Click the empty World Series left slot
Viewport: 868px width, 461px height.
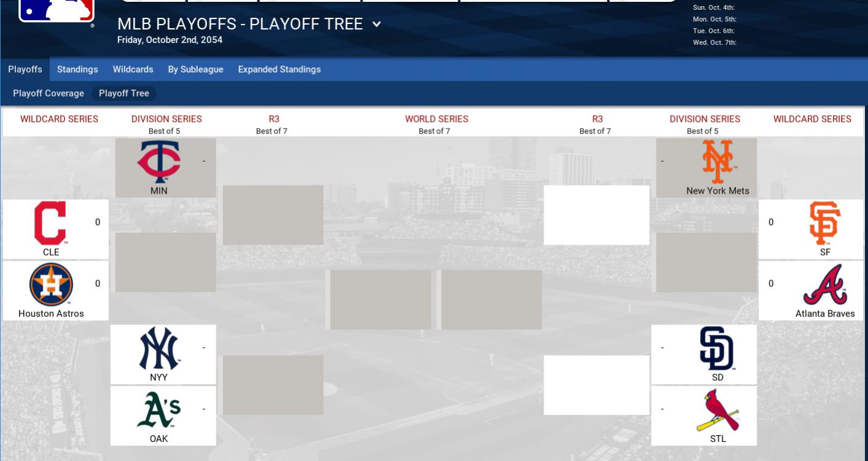[380, 299]
